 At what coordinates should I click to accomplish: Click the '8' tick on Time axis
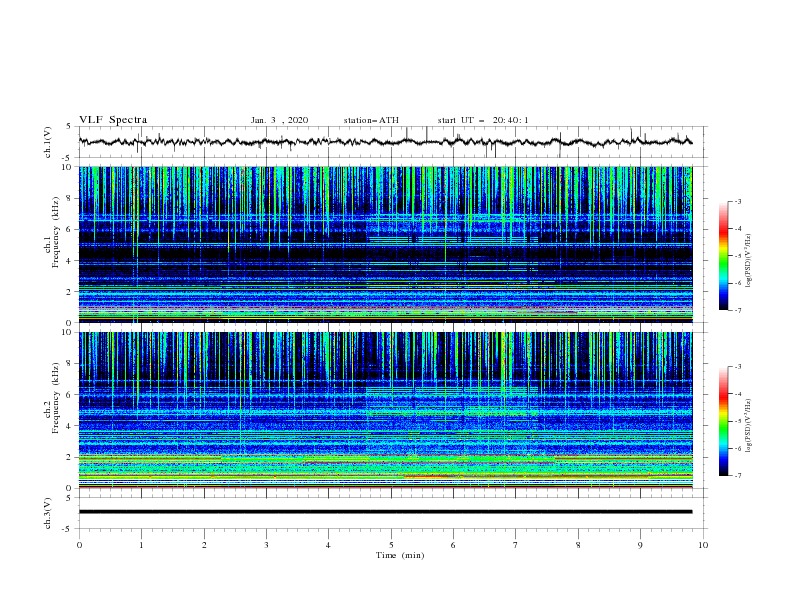[578, 545]
